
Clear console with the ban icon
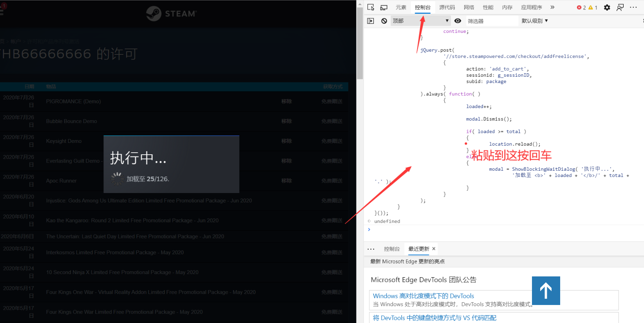pos(384,21)
